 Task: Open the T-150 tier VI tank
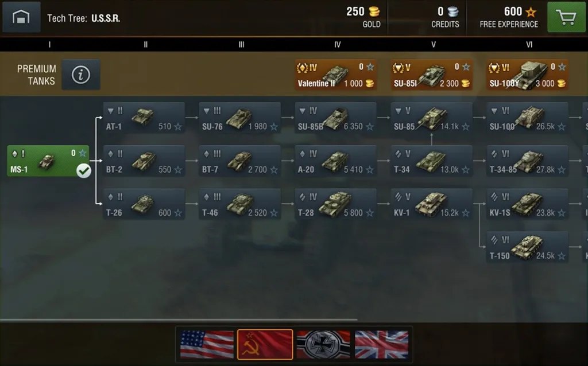527,247
